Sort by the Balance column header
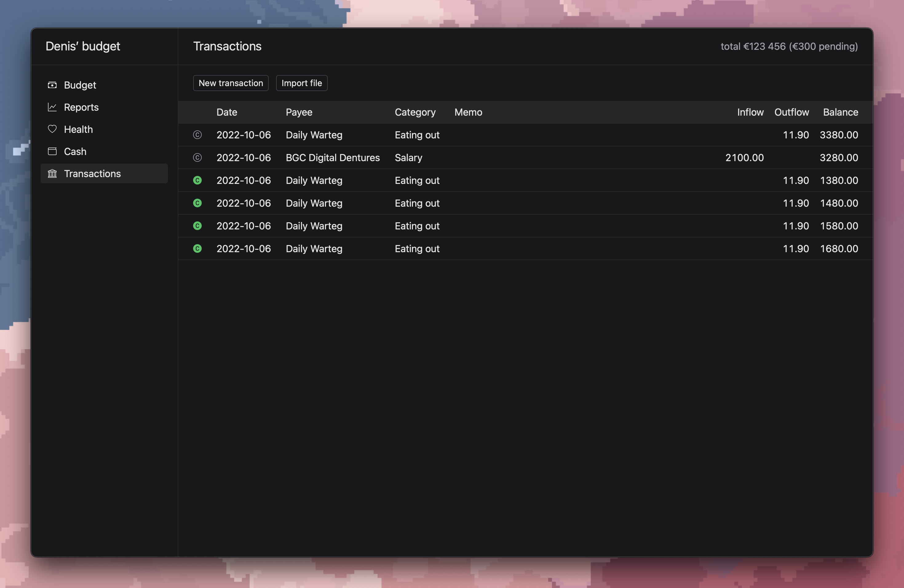 [x=840, y=112]
